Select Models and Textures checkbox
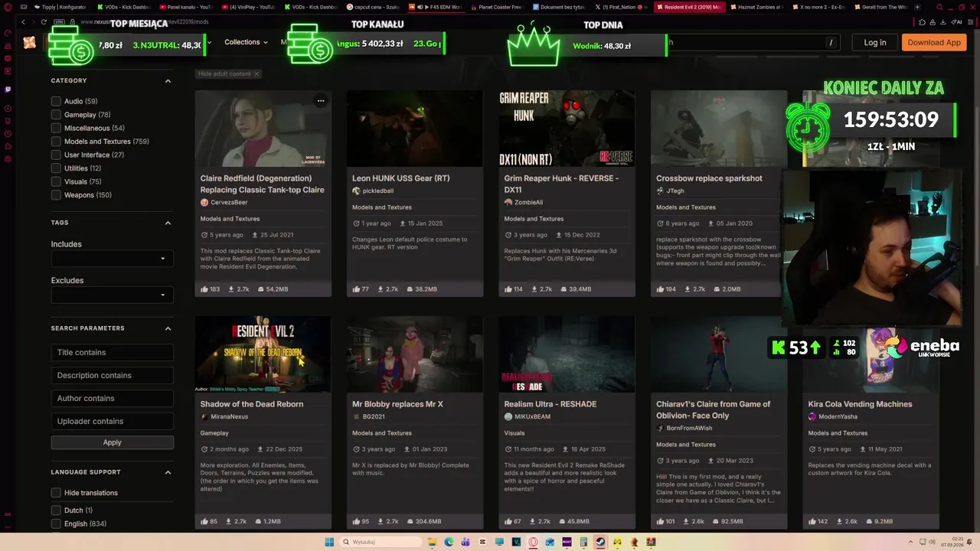The image size is (980, 551). point(56,142)
